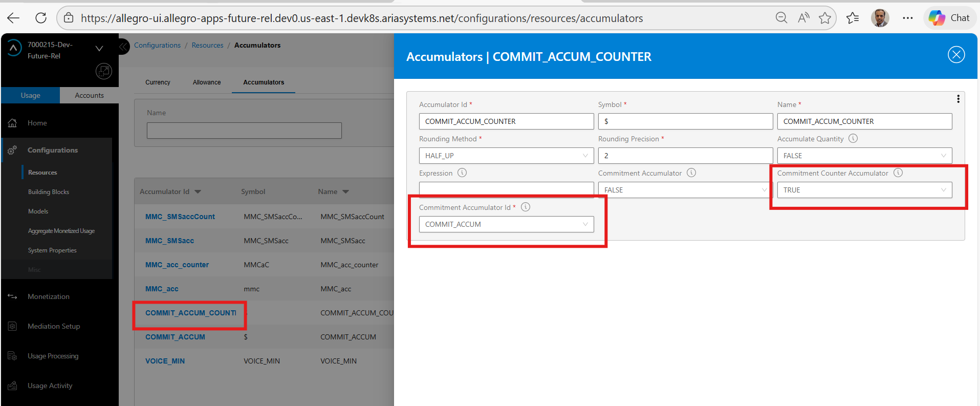Open the Accumulate Quantity dropdown

pyautogui.click(x=864, y=156)
